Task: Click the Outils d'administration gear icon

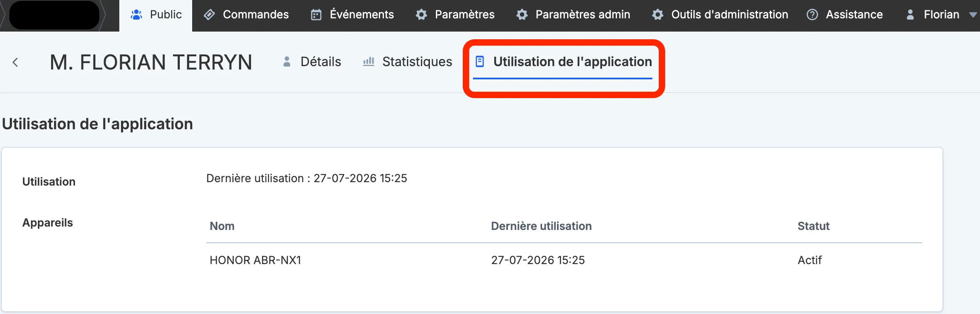Action: (x=658, y=15)
